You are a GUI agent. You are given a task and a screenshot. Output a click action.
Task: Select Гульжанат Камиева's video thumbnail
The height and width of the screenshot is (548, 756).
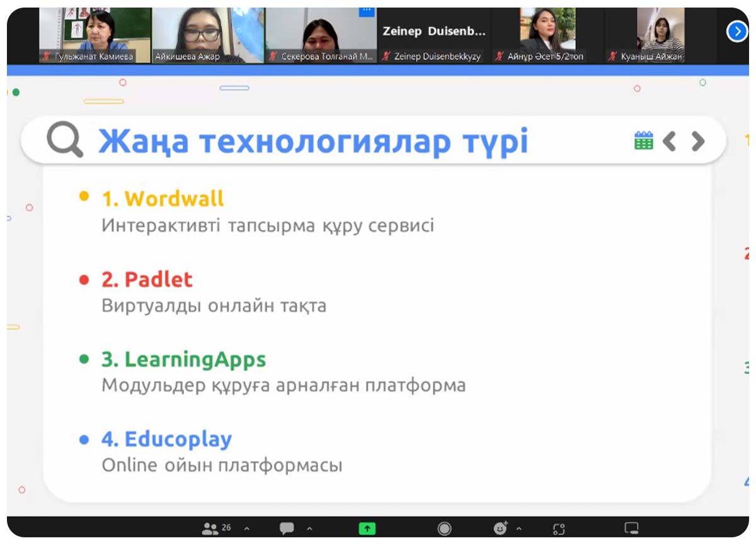(95, 35)
